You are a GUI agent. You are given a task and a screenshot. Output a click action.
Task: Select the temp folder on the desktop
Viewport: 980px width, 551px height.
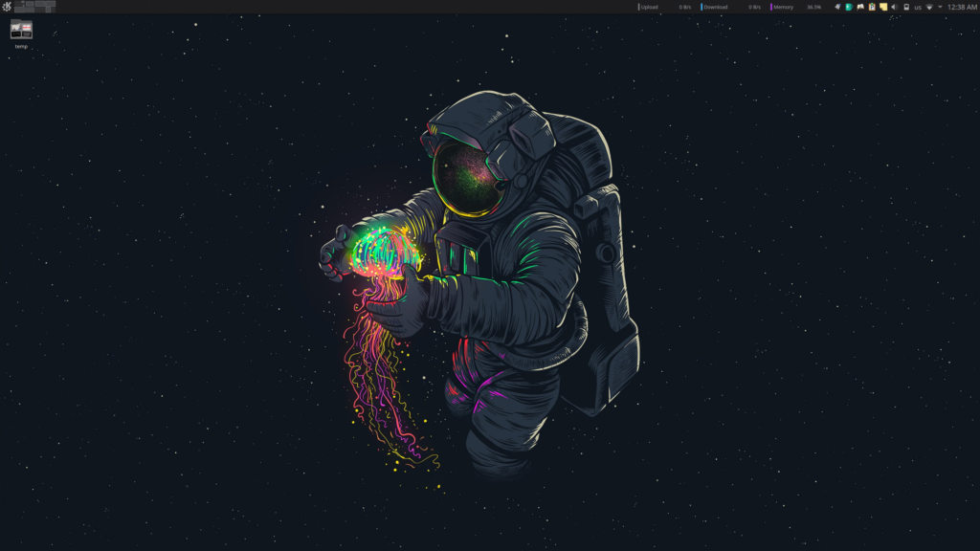pyautogui.click(x=21, y=32)
